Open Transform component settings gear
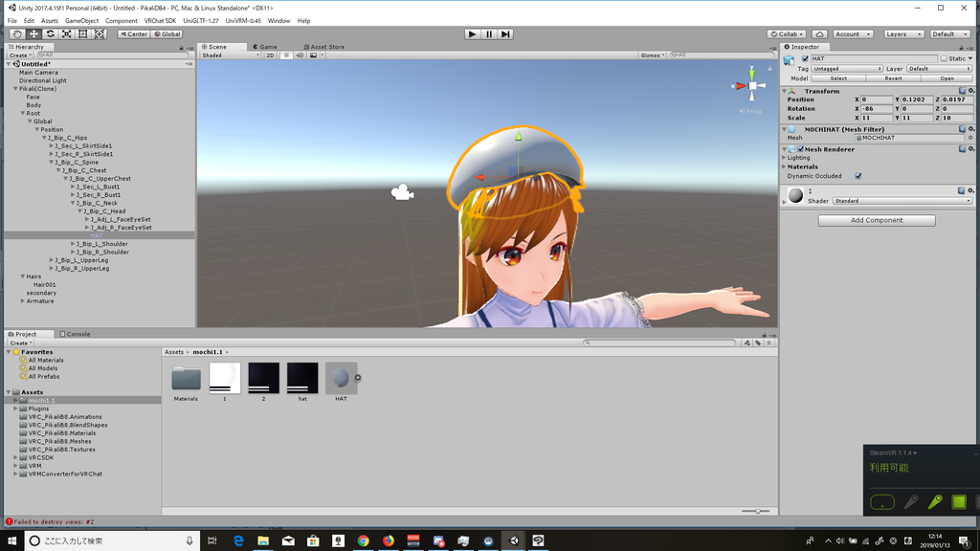 tap(970, 91)
